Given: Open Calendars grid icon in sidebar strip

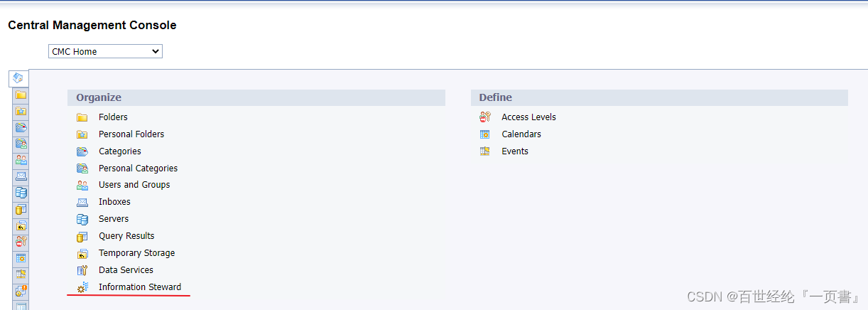Looking at the screenshot, I should tap(21, 258).
